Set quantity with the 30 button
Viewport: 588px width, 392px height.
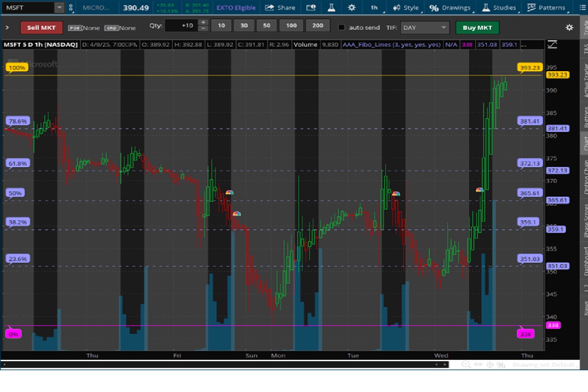tap(244, 26)
